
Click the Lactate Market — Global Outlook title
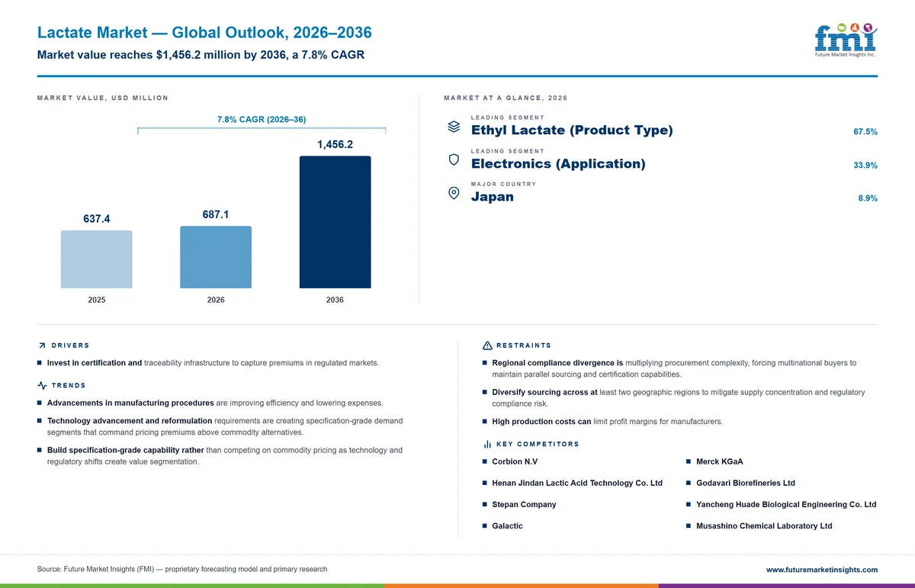[204, 33]
